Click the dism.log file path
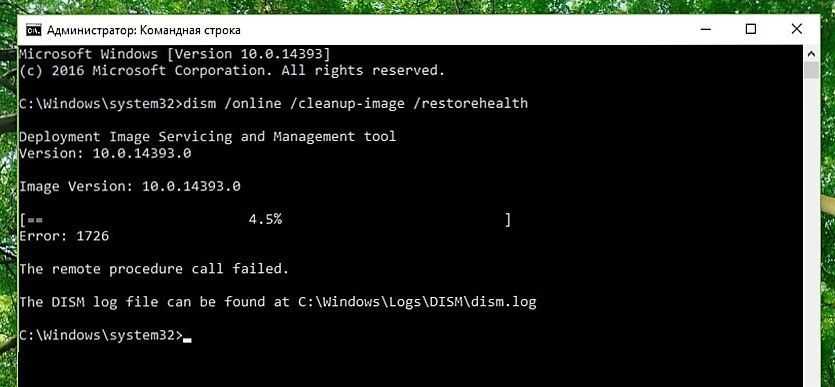The image size is (835, 387). click(417, 302)
